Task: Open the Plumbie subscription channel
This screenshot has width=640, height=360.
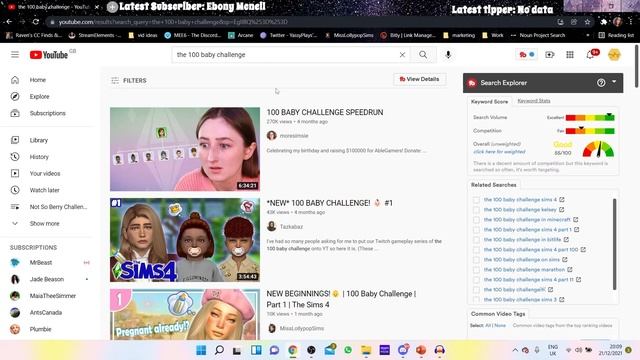Action: [x=40, y=329]
